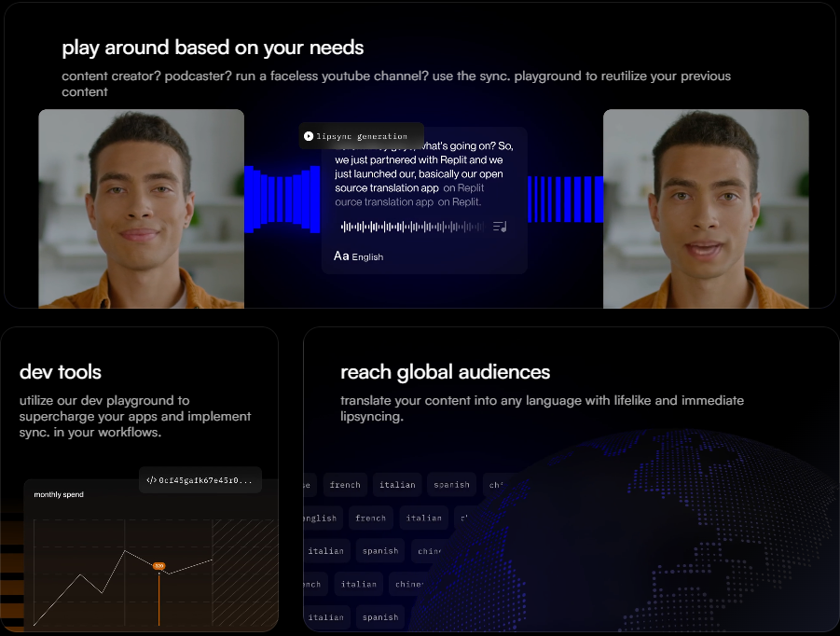The image size is (840, 636).
Task: Click the italian chip between 'nch' and chine
Action: pyautogui.click(x=358, y=584)
